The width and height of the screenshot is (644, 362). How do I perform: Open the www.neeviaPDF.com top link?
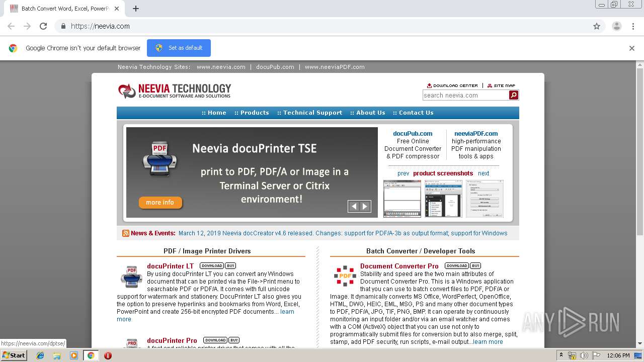335,67
